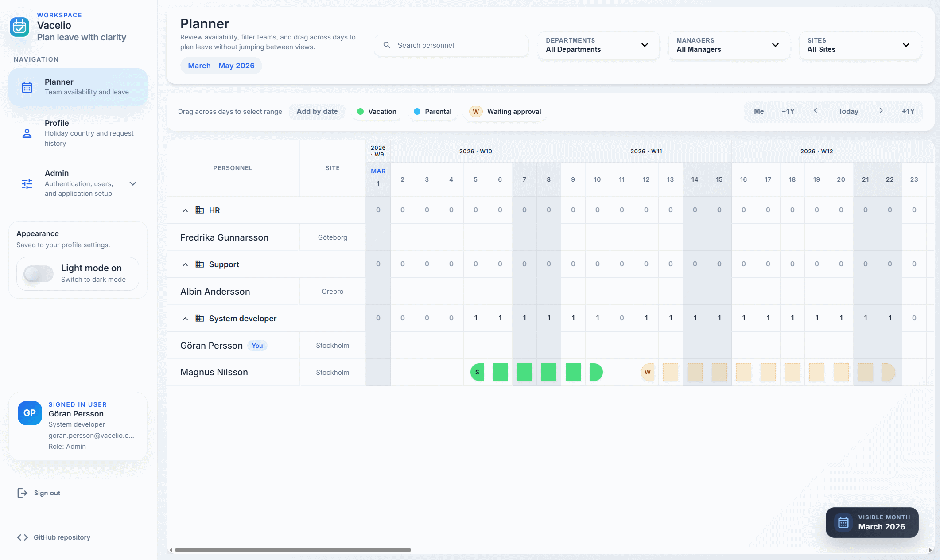Select the Profile person icon
Viewport: 940px width, 560px height.
[x=27, y=133]
